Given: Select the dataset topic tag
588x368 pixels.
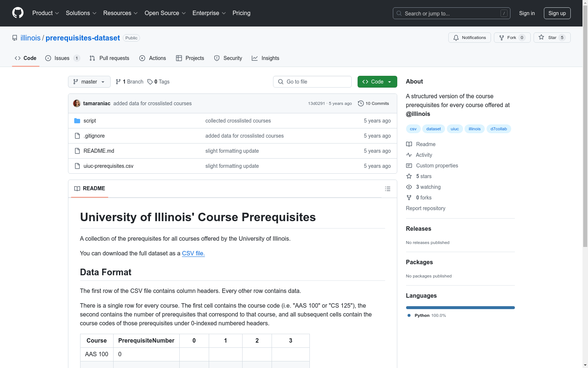Looking at the screenshot, I should (434, 129).
